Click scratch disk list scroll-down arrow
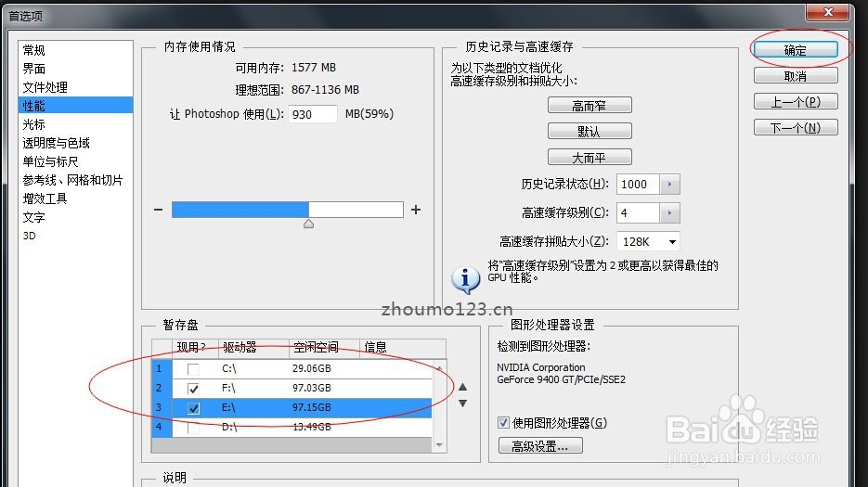Viewport: 868px width, 487px height. pos(439,444)
